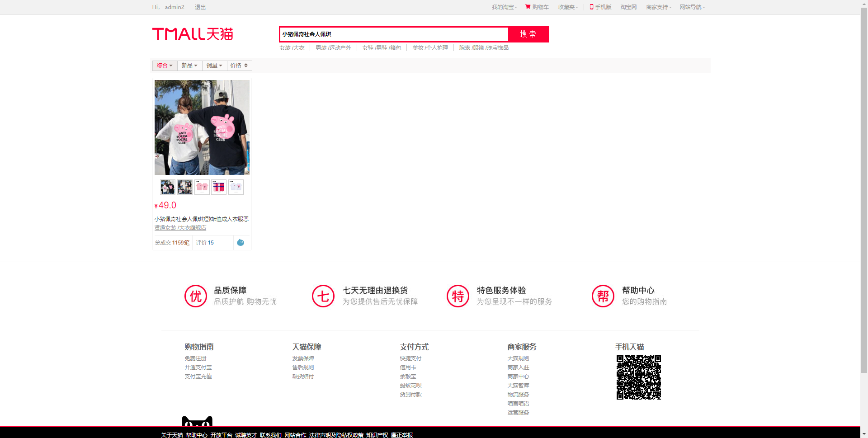
Task: Open 新品 sort dropdown
Action: point(189,66)
